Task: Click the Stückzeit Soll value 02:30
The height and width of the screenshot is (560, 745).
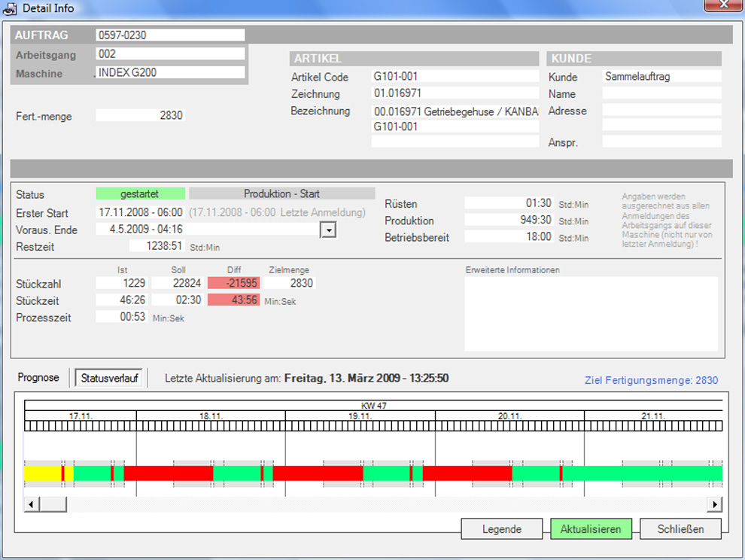Action: coord(178,300)
